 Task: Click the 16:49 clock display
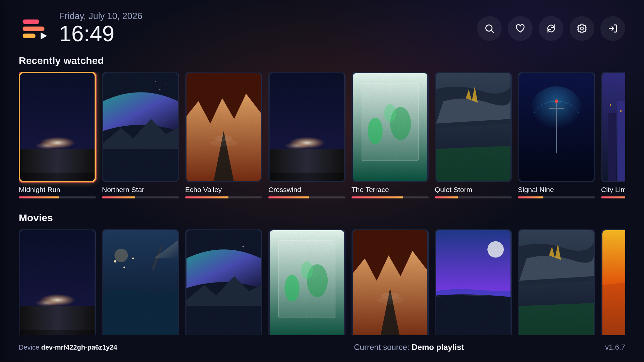pyautogui.click(x=87, y=34)
